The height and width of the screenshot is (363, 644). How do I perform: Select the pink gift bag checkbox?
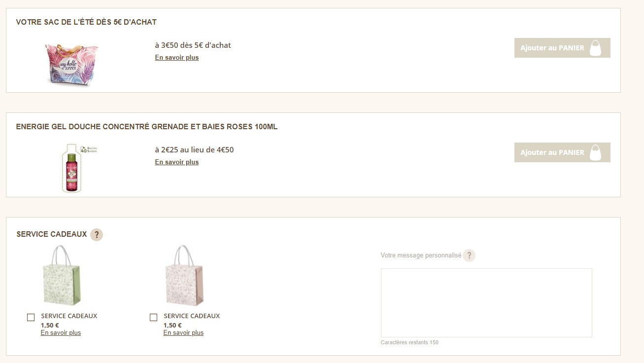pos(153,318)
